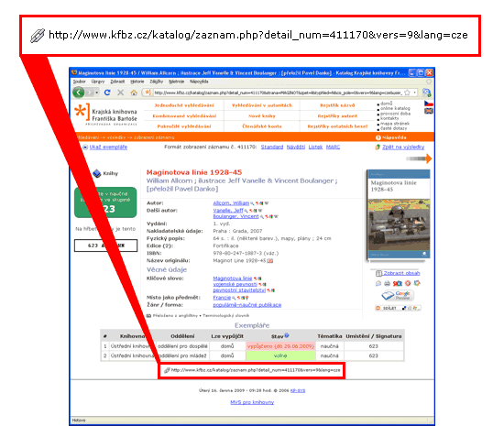Open the Nástroje menu

177,82
